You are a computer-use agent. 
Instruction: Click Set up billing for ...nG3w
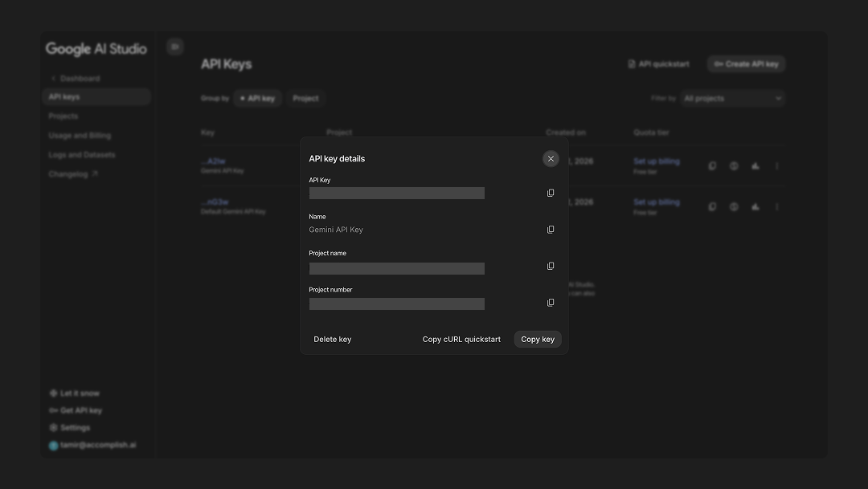pyautogui.click(x=657, y=202)
